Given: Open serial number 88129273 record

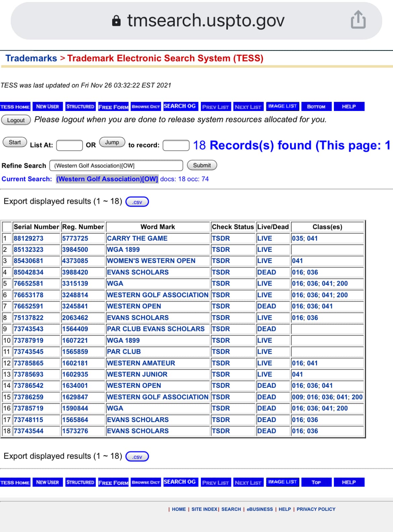Looking at the screenshot, I should coord(29,238).
